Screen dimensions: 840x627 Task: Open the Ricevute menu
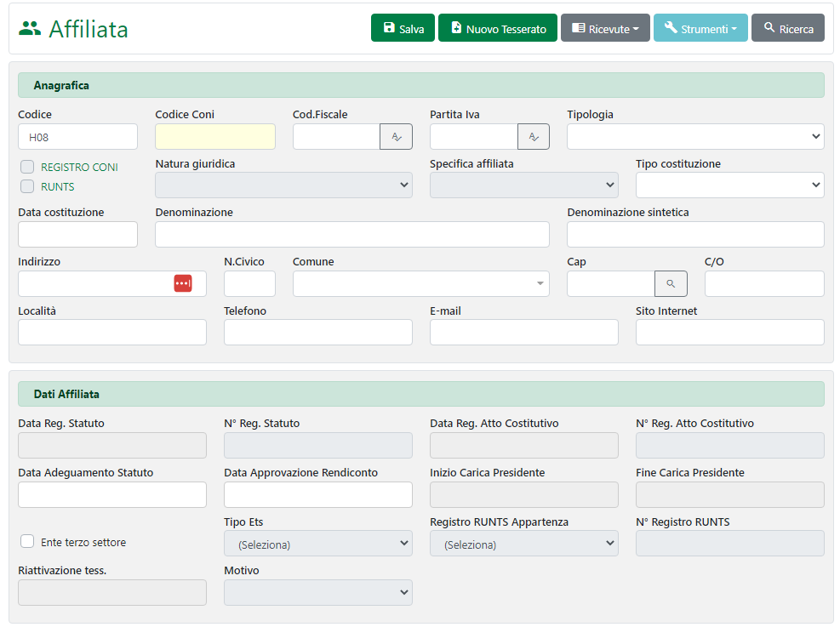tap(605, 28)
